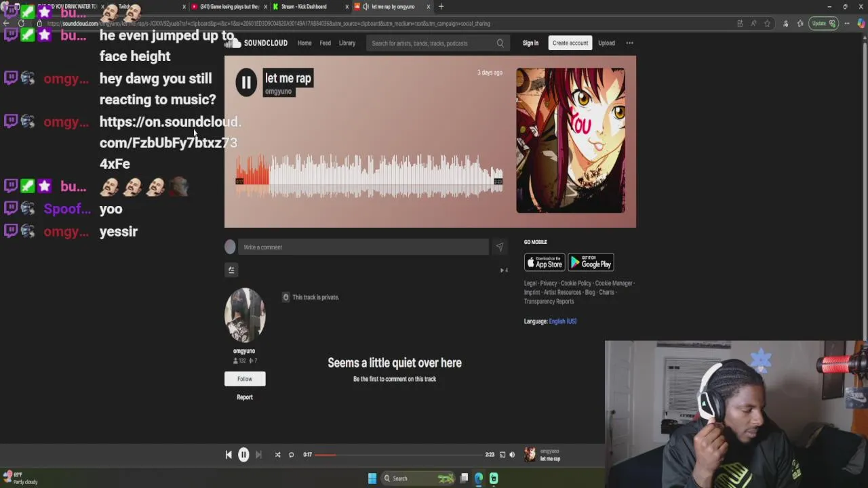Click the add to queue icon below comment box
The width and height of the screenshot is (868, 488).
(x=231, y=270)
